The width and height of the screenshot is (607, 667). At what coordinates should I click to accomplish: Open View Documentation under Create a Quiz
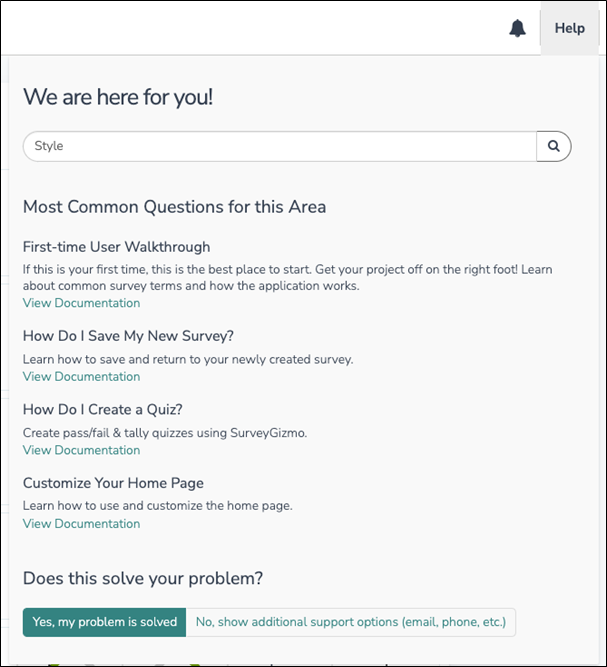click(x=81, y=450)
